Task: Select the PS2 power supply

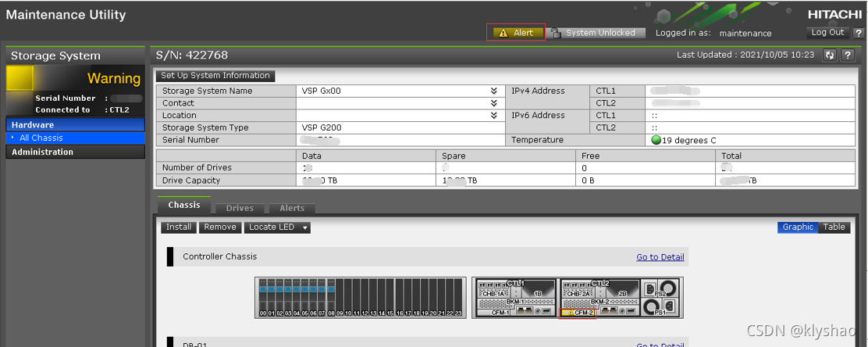Action: [660, 288]
